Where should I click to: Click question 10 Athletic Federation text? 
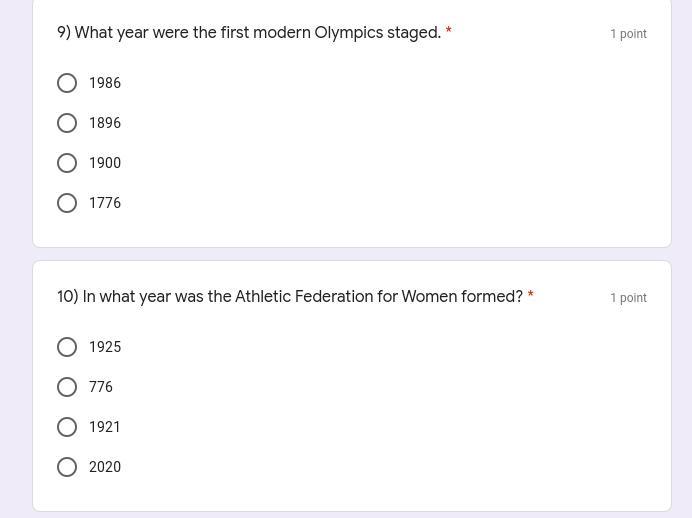click(x=290, y=297)
